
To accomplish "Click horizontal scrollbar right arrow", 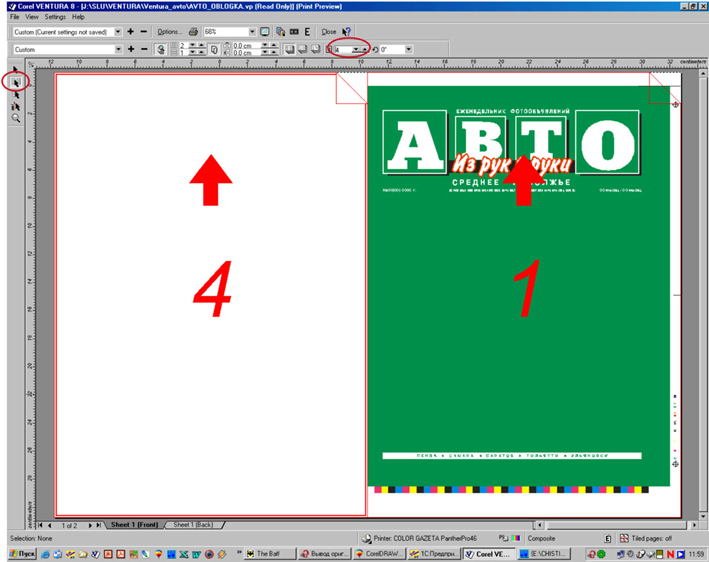I will click(695, 525).
